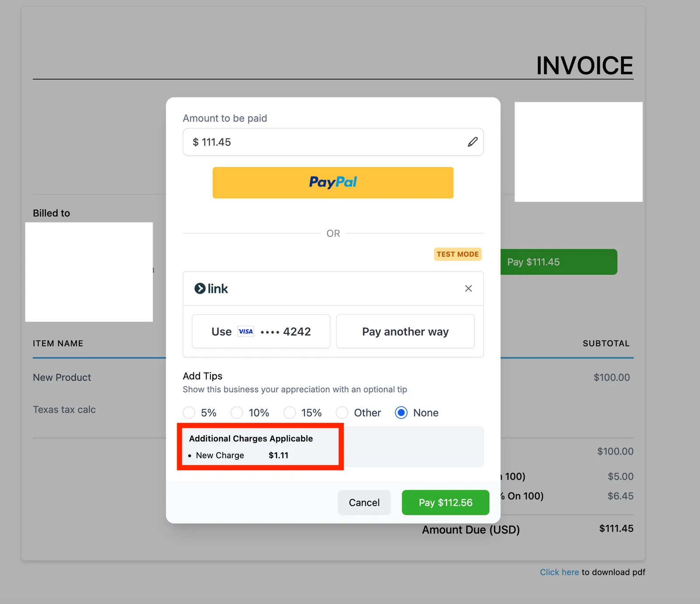
Task: Click the Link logo
Action: pos(211,288)
